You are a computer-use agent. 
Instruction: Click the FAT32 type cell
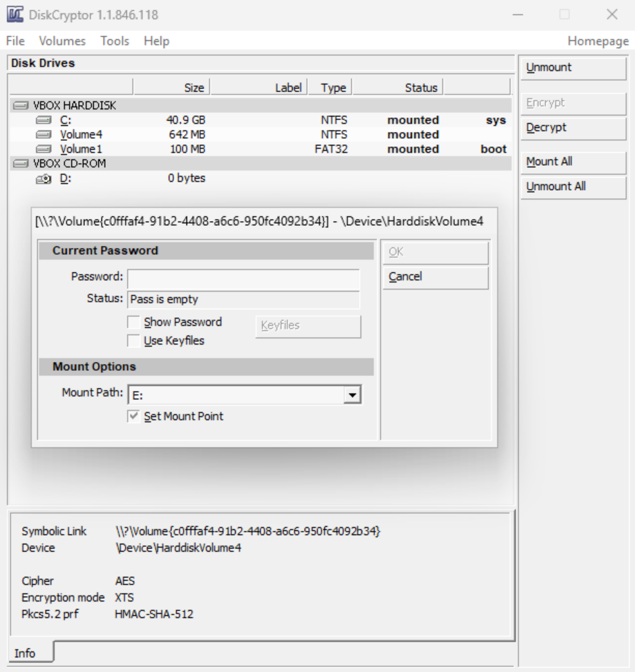point(331,149)
